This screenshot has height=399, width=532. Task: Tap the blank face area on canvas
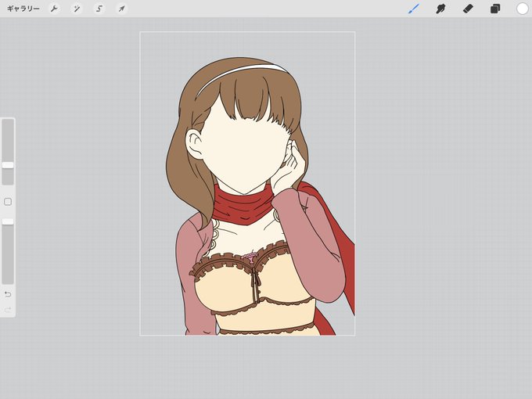click(243, 153)
